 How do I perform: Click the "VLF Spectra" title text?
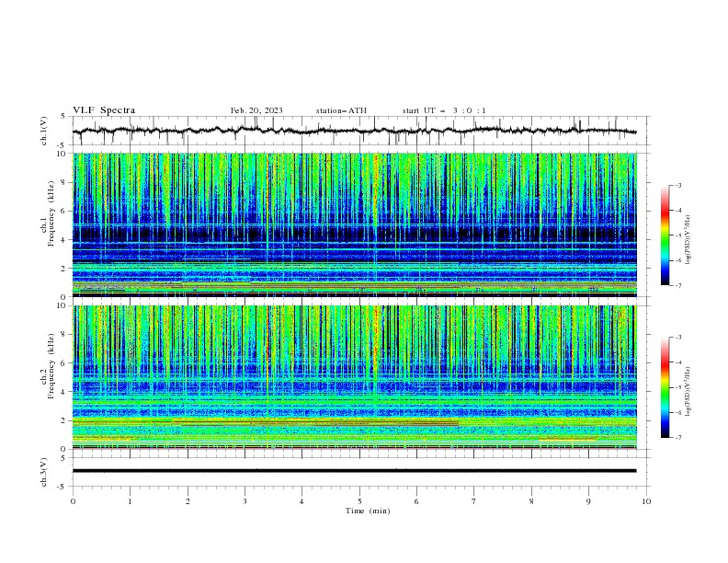[x=104, y=110]
